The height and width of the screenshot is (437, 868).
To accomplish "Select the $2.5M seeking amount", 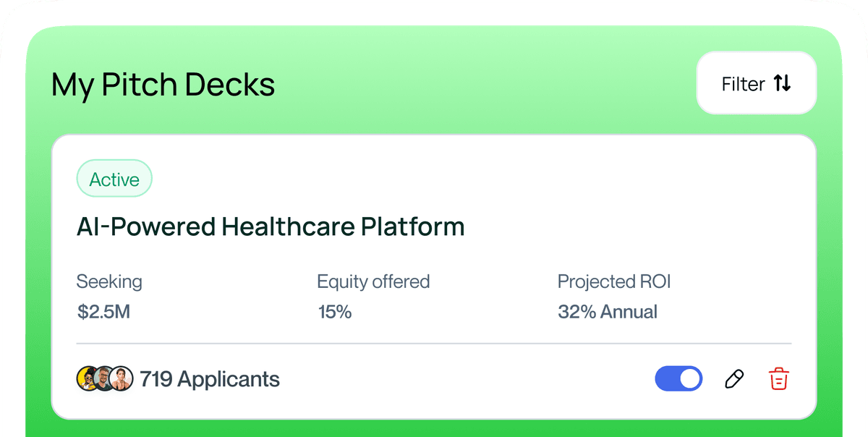I will pos(104,313).
